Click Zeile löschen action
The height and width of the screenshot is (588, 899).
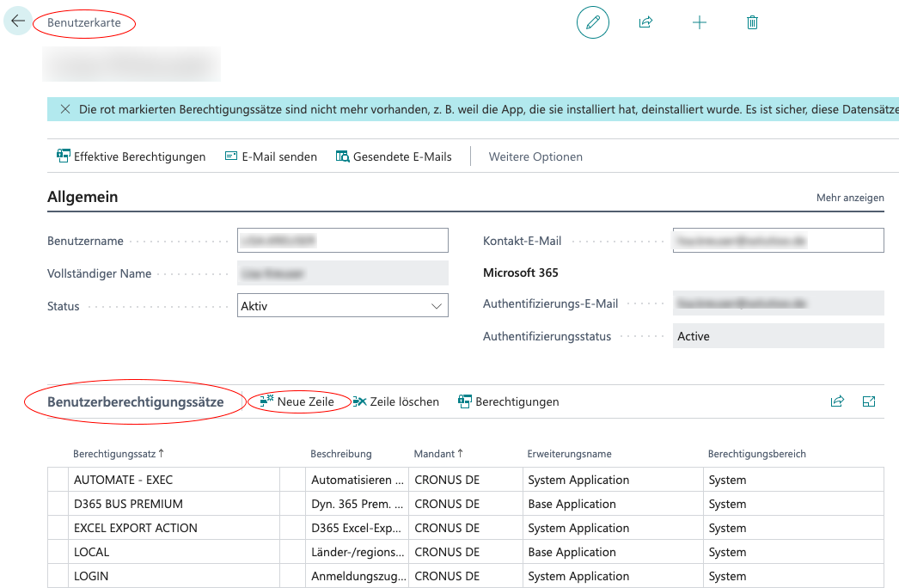point(395,401)
